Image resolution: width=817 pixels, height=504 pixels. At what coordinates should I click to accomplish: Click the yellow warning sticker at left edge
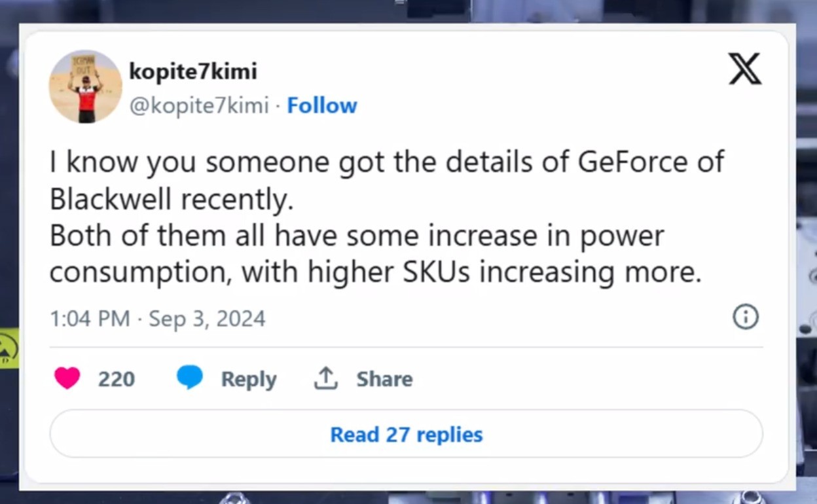point(9,348)
